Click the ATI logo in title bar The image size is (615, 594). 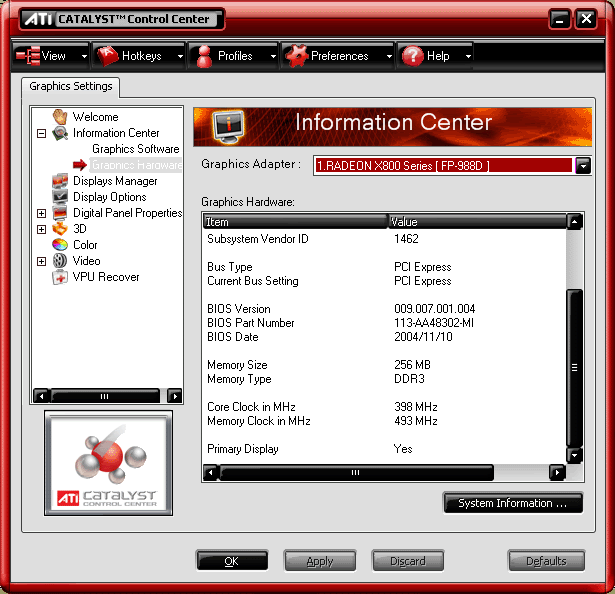tap(38, 19)
